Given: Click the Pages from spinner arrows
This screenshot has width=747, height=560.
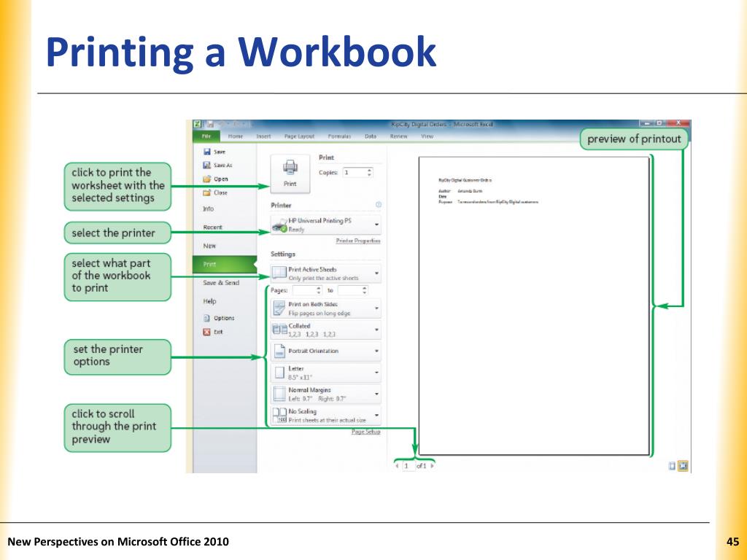Looking at the screenshot, I should pos(319,290).
